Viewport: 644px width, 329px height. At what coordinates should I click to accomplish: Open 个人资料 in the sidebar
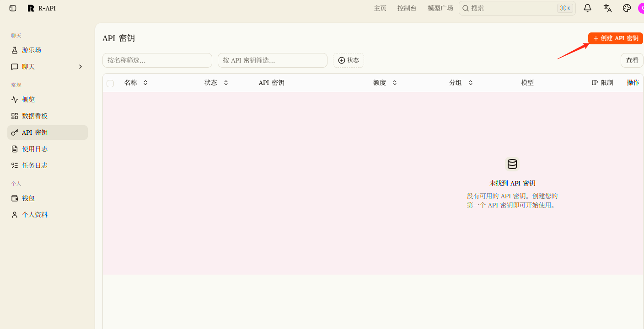click(x=48, y=215)
